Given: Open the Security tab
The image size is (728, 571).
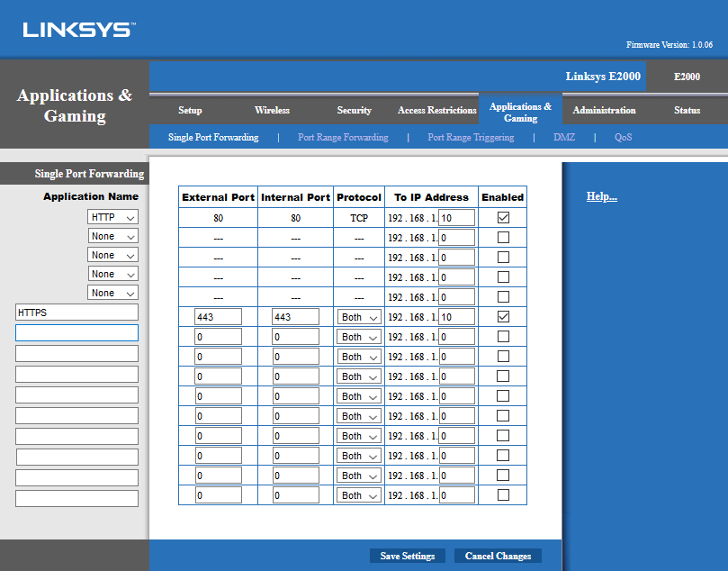Looking at the screenshot, I should 354,110.
